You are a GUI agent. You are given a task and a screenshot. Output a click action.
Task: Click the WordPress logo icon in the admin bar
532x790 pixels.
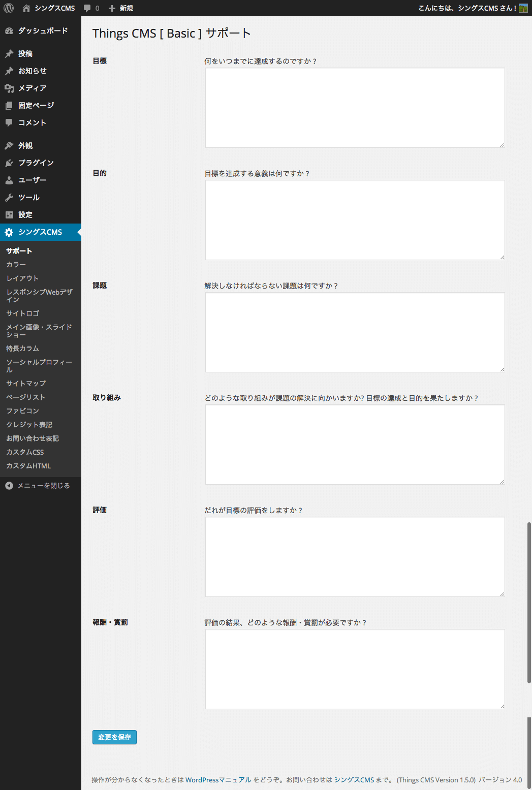pyautogui.click(x=9, y=8)
